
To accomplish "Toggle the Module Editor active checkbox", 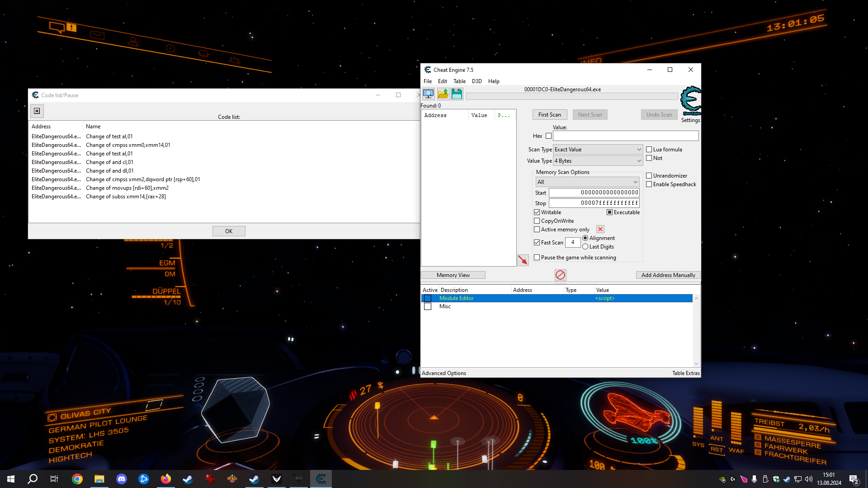I will (x=428, y=298).
